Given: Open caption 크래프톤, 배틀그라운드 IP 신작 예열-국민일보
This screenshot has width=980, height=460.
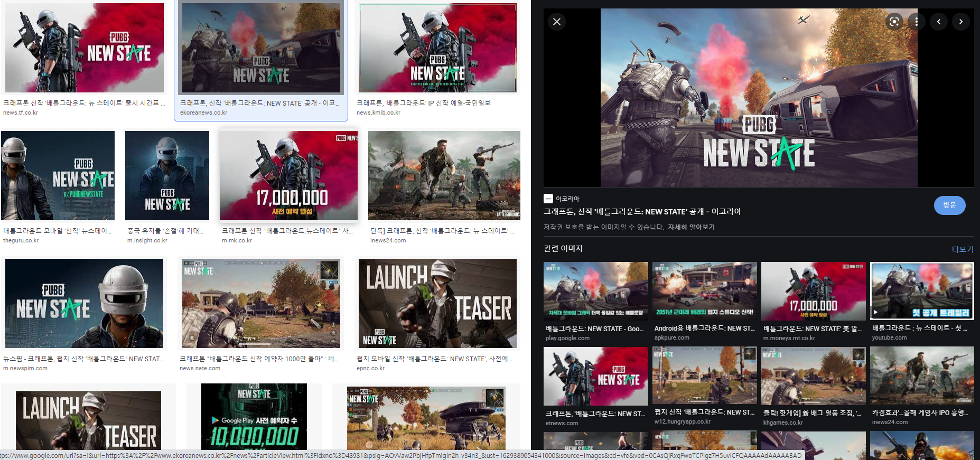Looking at the screenshot, I should click(424, 103).
